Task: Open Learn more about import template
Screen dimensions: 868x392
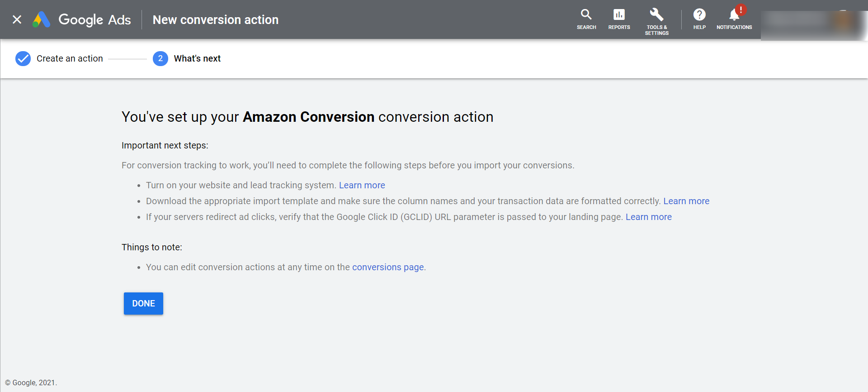Action: click(686, 201)
